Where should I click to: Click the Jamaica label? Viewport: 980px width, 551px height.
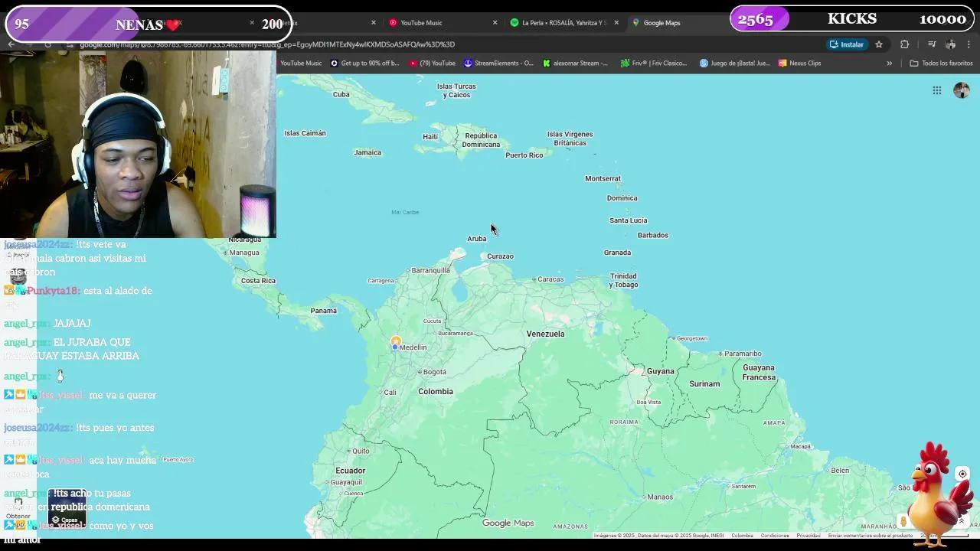[x=367, y=152]
